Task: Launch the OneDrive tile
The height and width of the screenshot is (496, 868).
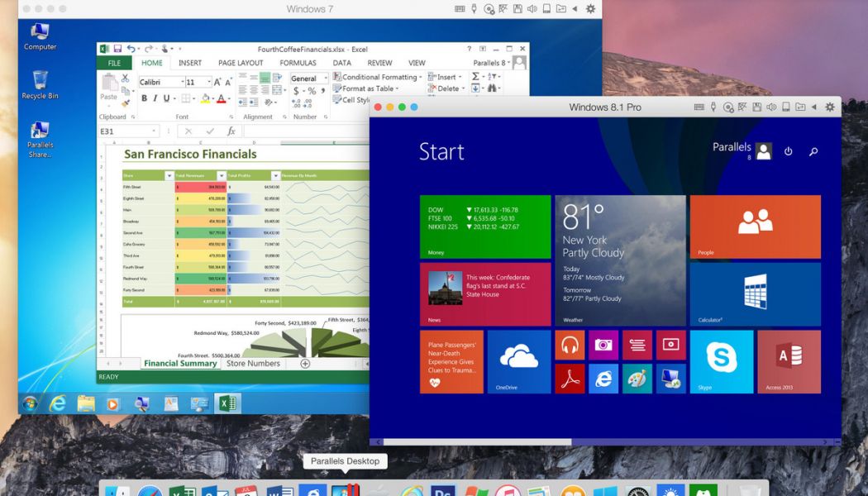Action: (x=518, y=361)
